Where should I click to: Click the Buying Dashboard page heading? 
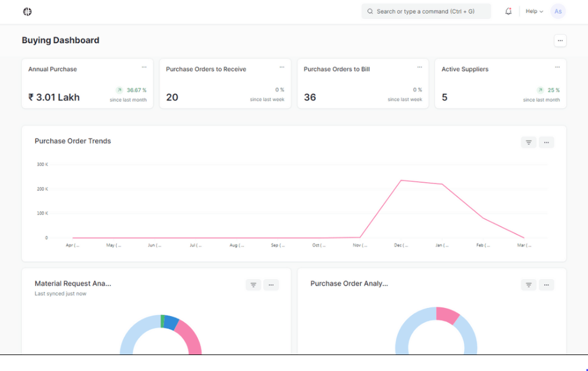[60, 40]
